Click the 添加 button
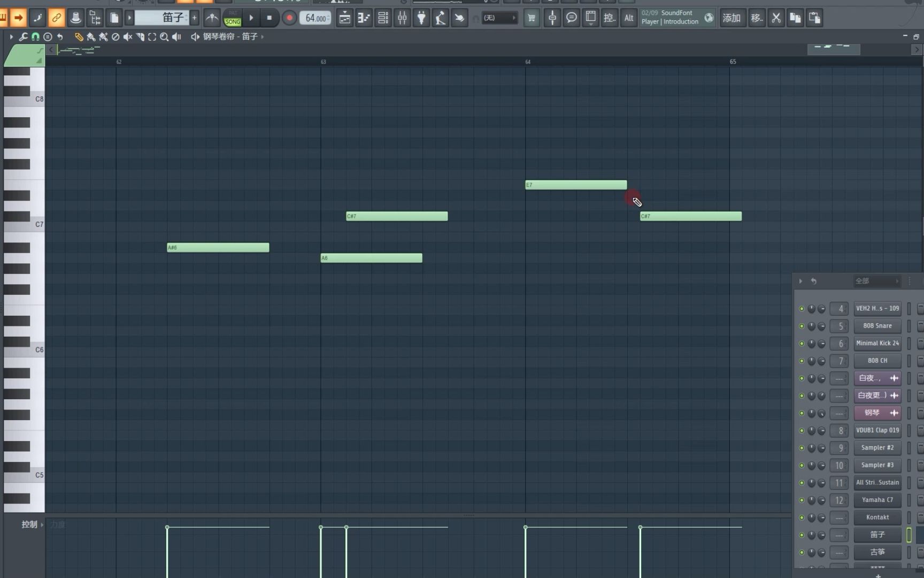The image size is (924, 578). tap(732, 18)
